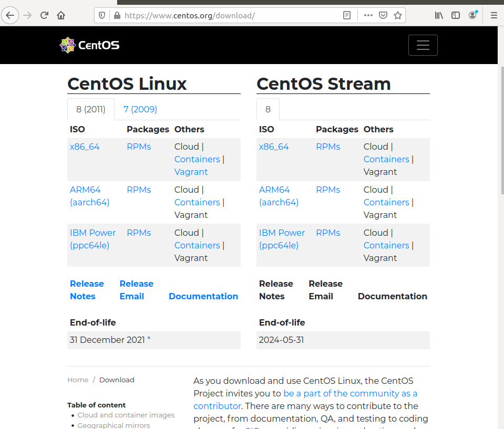This screenshot has width=504, height=429.
Task: Open RPMs for CentOS Stream ARM64 row
Action: pos(328,190)
